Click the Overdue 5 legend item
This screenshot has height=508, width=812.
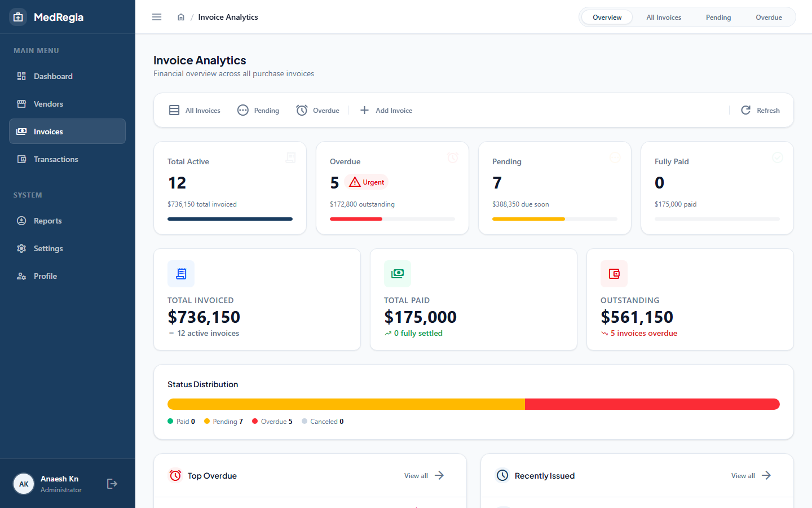click(272, 422)
